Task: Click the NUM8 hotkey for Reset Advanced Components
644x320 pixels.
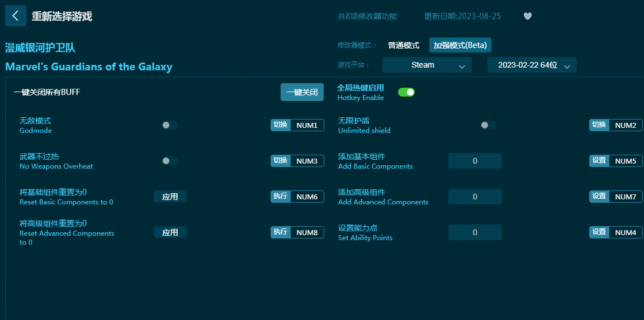Action: (x=307, y=232)
